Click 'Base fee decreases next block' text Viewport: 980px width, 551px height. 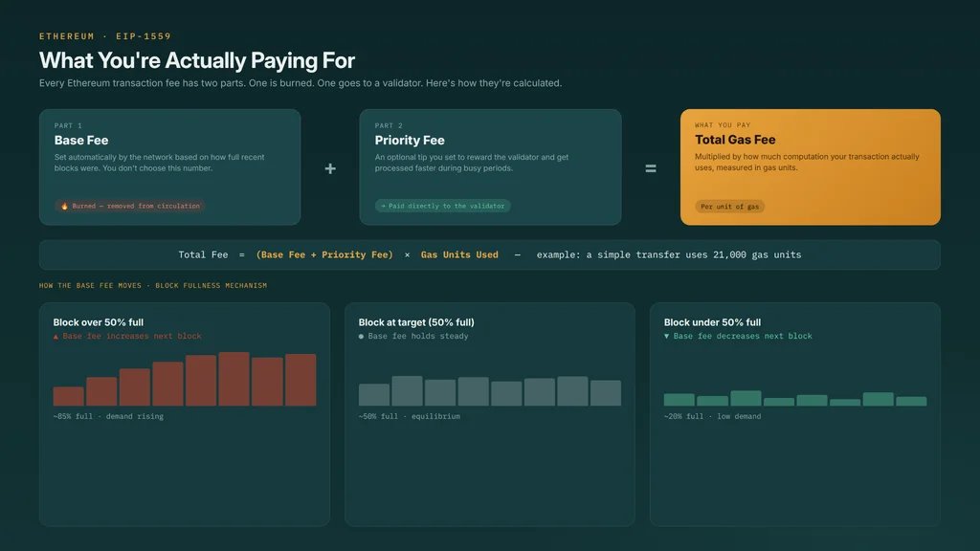pos(743,336)
